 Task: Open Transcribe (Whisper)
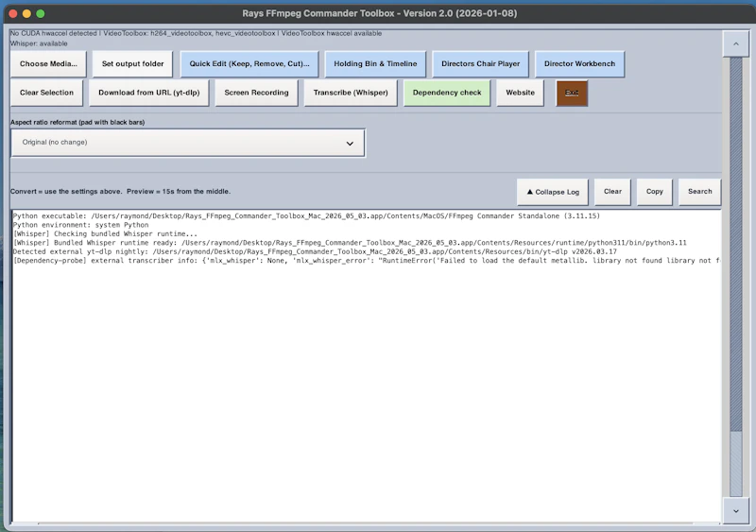pos(351,93)
